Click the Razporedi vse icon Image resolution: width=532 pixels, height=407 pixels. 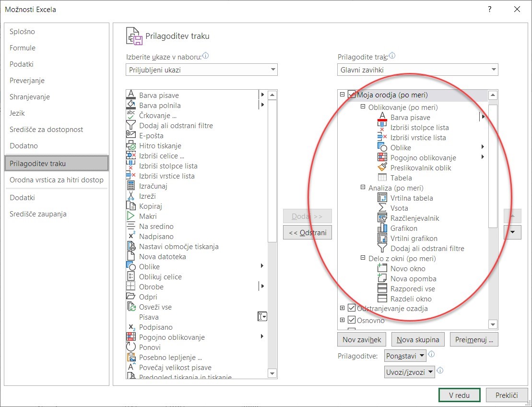coord(382,288)
